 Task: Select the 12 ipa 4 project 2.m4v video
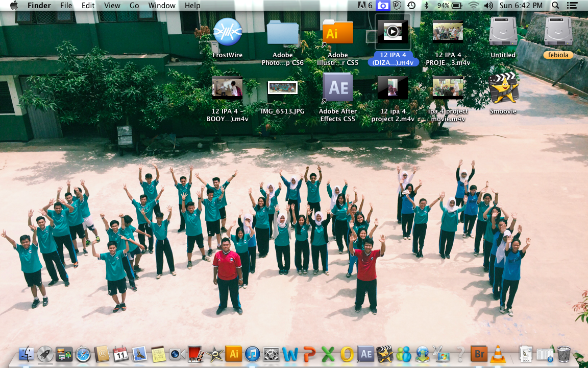click(x=393, y=88)
